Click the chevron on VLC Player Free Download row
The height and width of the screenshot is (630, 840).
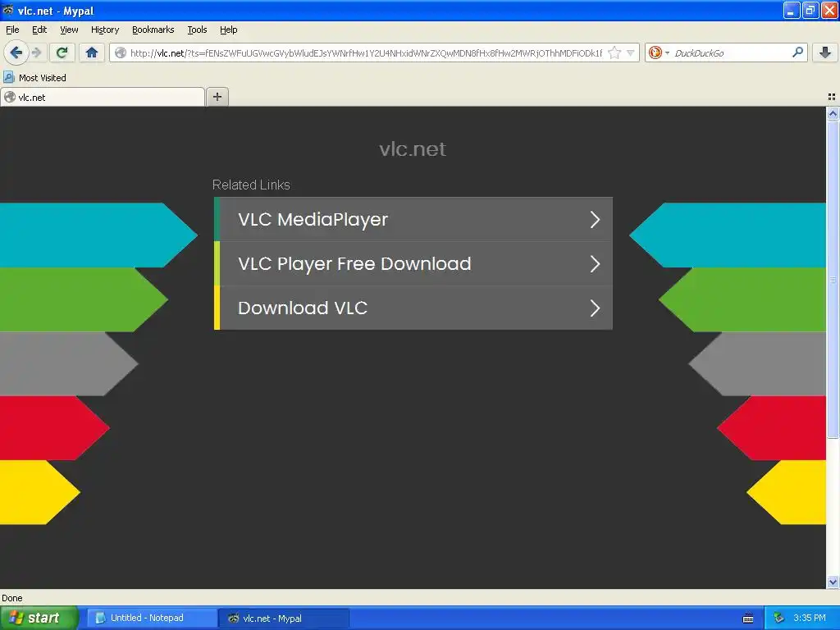(x=595, y=264)
